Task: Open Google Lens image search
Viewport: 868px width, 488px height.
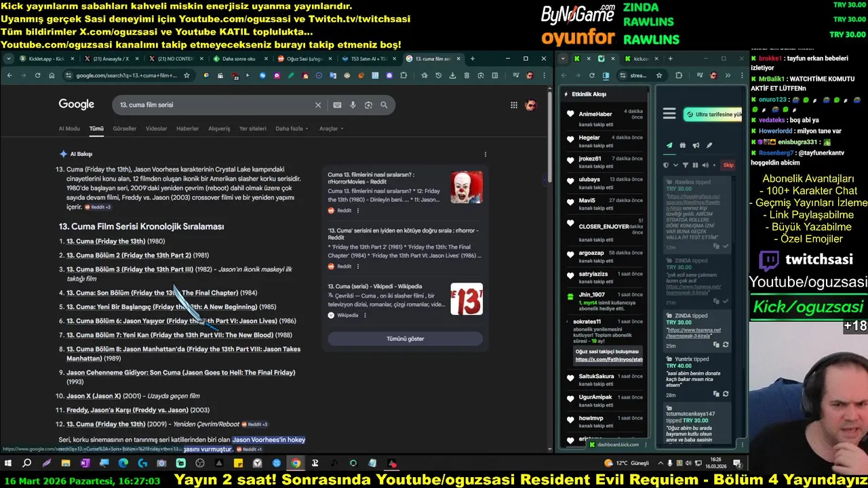Action: coord(368,105)
